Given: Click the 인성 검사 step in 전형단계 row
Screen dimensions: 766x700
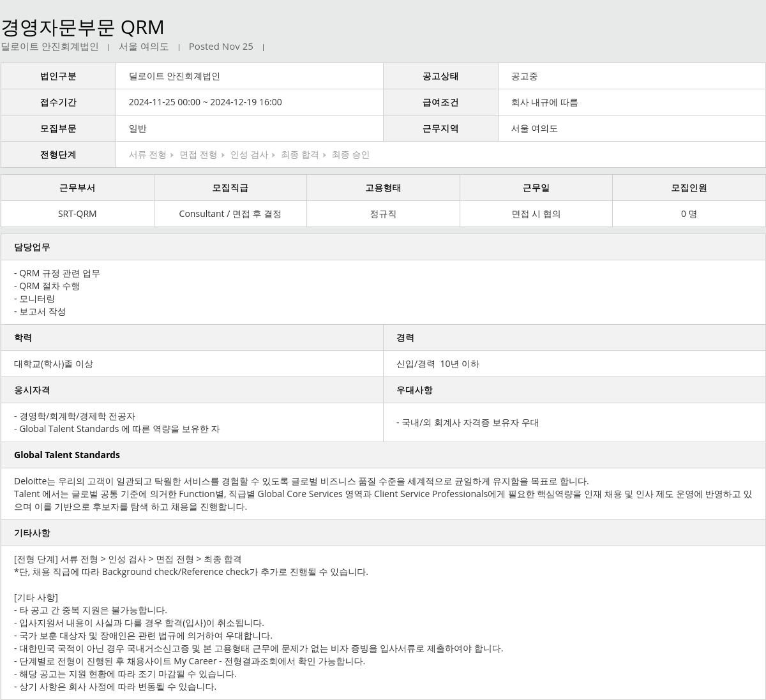Looking at the screenshot, I should click(249, 154).
